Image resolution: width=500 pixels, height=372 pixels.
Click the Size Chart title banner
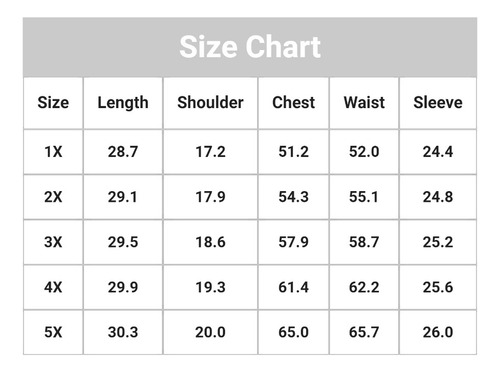click(x=250, y=47)
